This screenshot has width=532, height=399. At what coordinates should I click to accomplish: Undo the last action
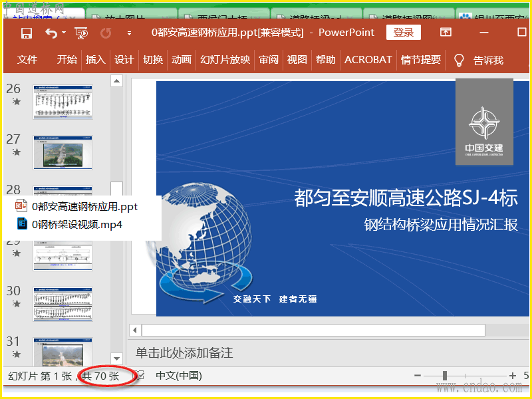click(x=51, y=33)
